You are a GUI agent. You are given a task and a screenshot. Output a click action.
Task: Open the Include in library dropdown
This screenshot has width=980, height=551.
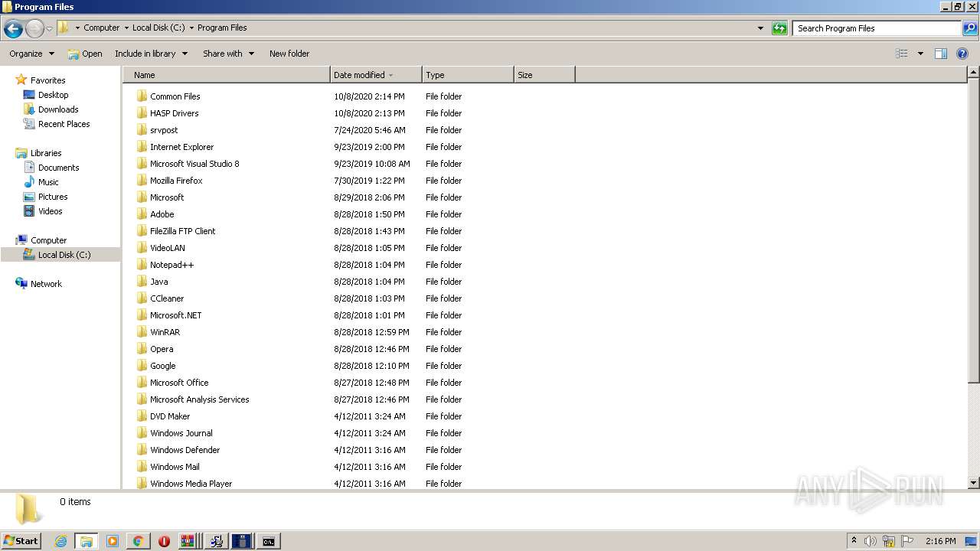tap(151, 54)
